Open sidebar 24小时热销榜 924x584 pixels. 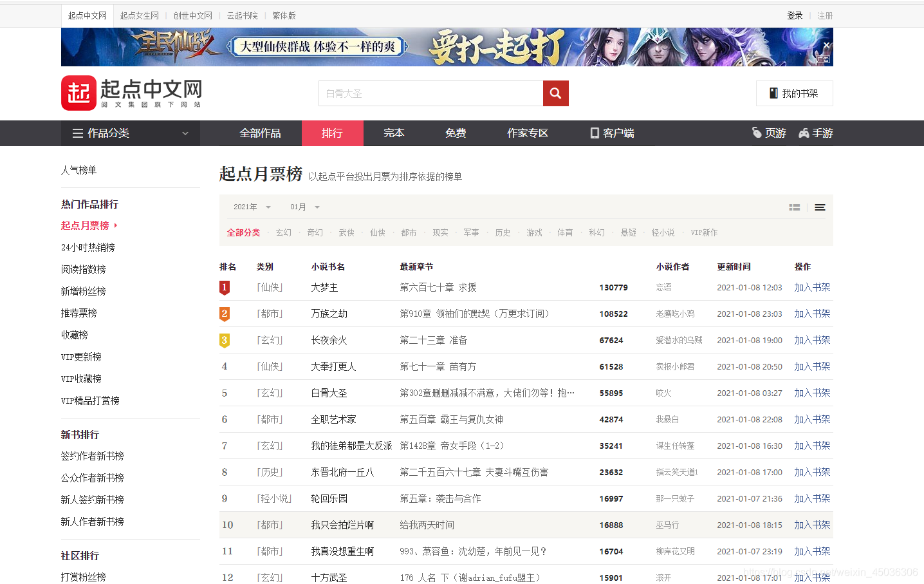tap(88, 247)
